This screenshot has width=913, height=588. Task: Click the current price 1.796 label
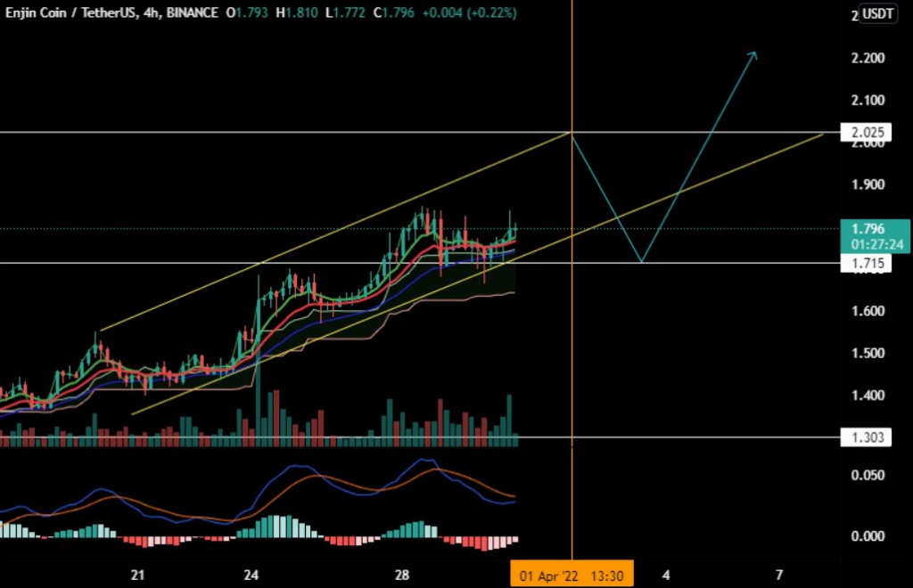868,229
